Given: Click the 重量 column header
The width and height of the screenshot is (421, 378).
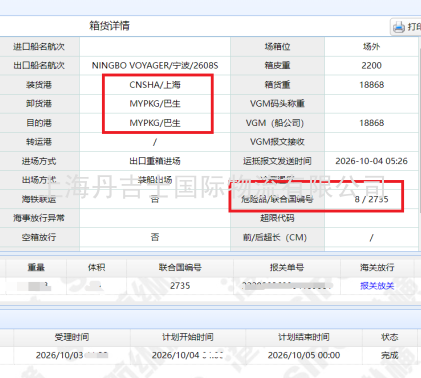Looking at the screenshot, I should (x=36, y=267).
